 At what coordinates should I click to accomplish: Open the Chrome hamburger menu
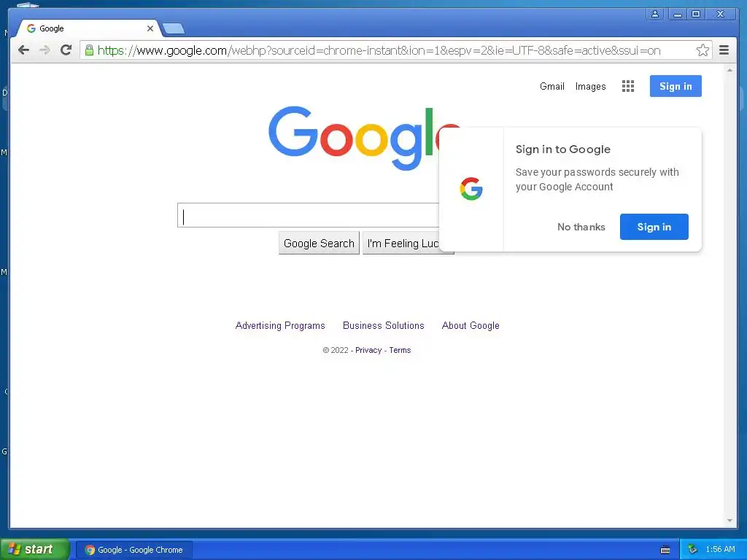coord(724,50)
